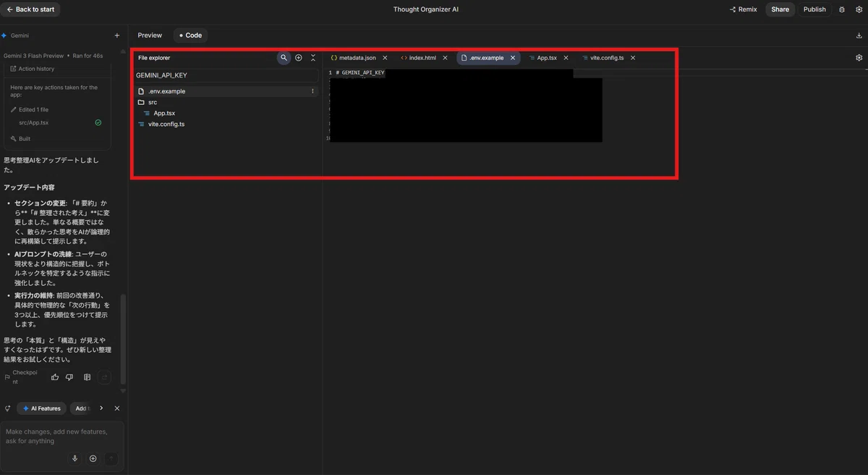The image size is (868, 475).
Task: Go back to start
Action: (30, 9)
